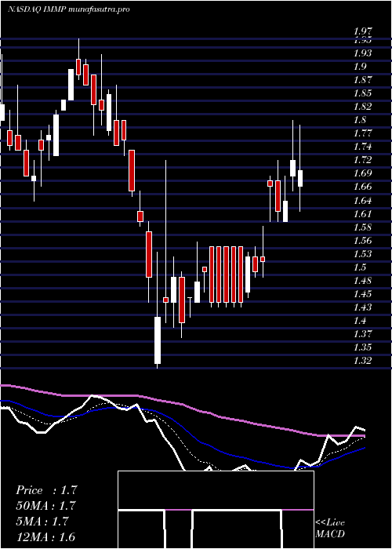Viewport: 392px width, 549px height.
Task: Click the 1.4 price level label
Action: tap(361, 321)
